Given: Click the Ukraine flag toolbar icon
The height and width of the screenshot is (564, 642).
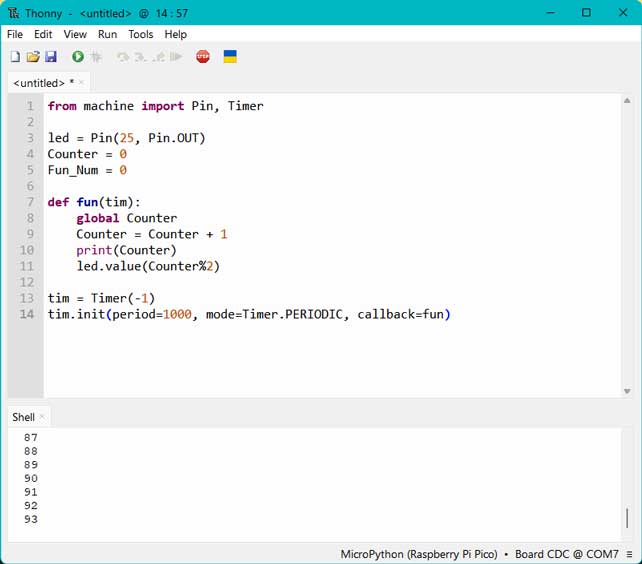Looking at the screenshot, I should coord(230,57).
